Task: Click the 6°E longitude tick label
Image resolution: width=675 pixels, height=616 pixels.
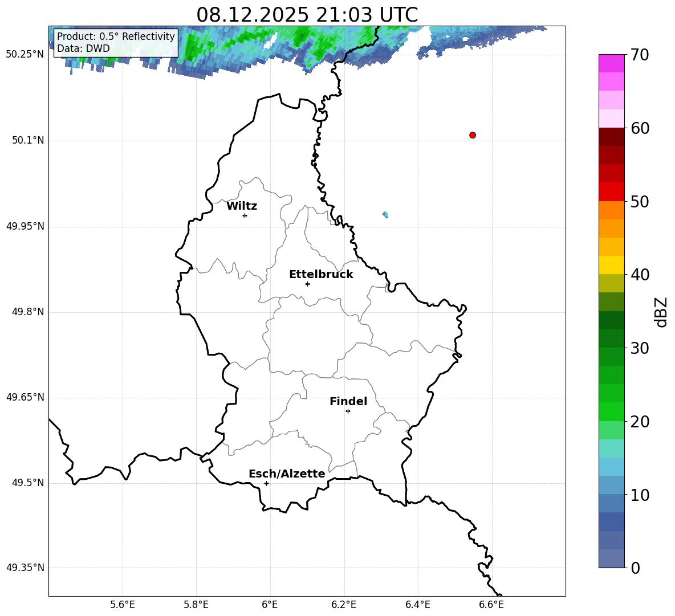Action: [270, 604]
